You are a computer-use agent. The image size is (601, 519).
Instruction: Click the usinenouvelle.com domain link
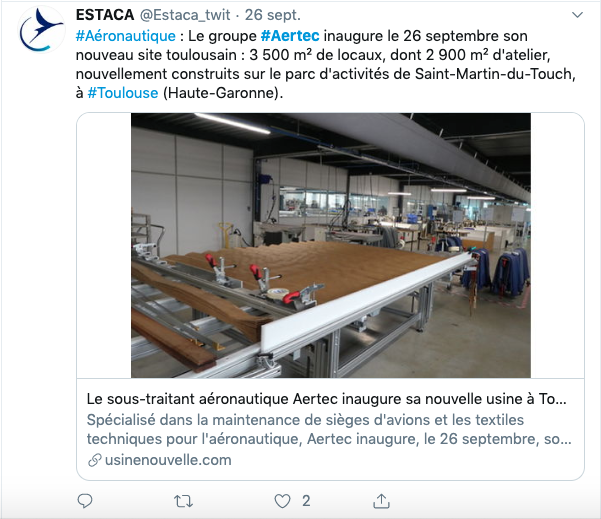pos(168,460)
